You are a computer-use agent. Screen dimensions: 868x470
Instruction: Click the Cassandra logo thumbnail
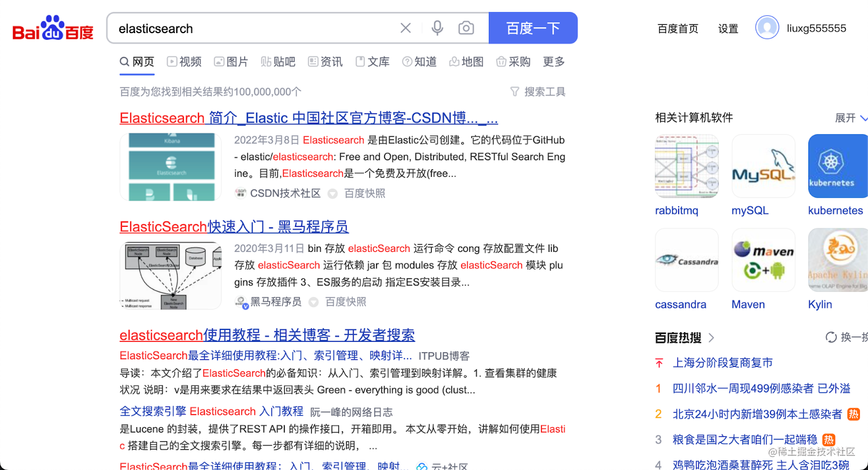coord(687,260)
